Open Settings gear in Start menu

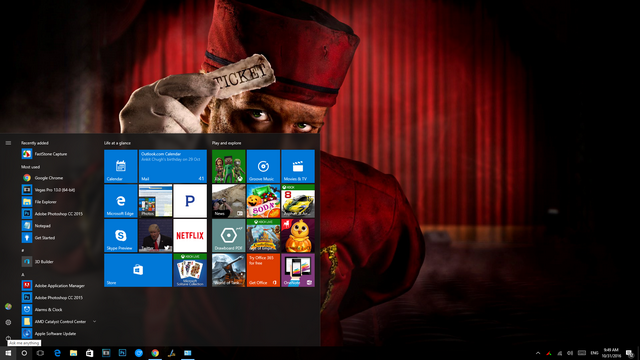click(8, 322)
